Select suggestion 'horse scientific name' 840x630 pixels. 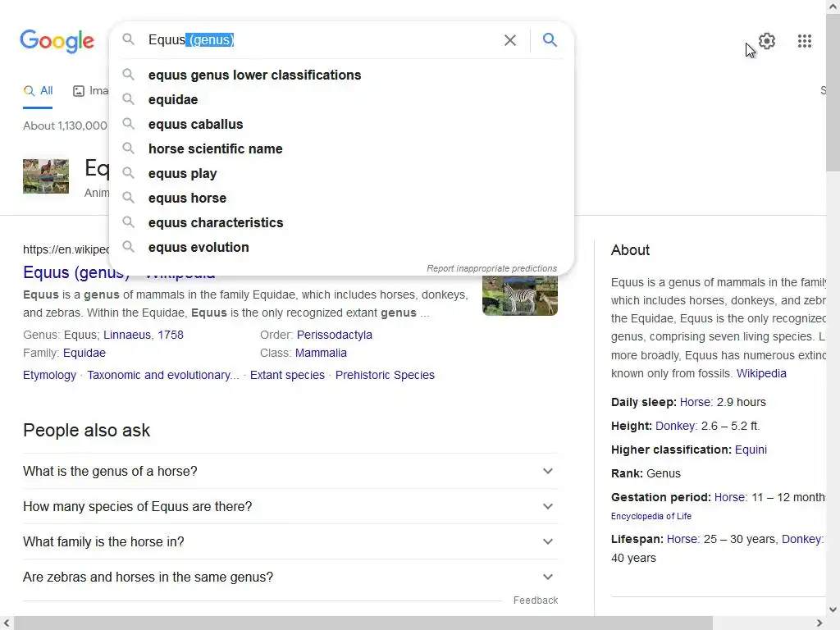pos(341,149)
